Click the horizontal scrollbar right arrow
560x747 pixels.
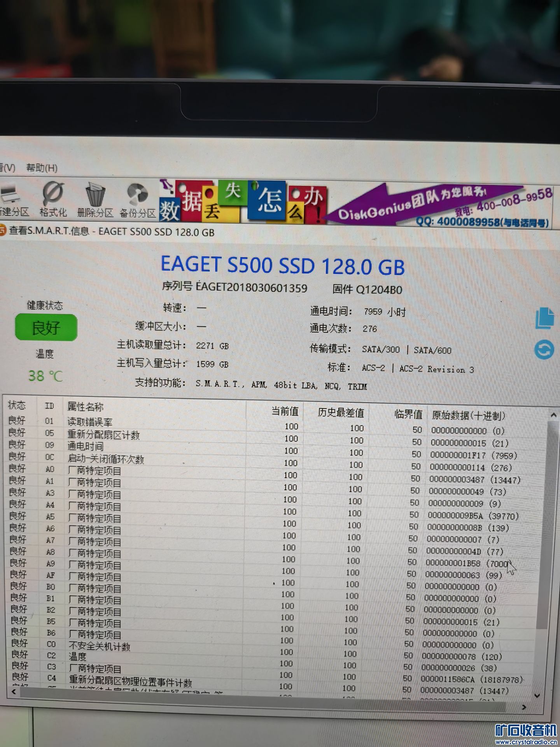tap(524, 707)
